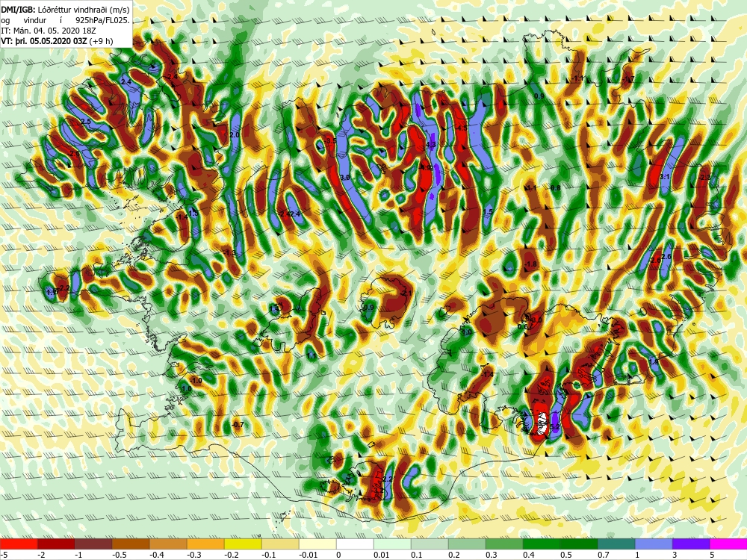
Task: Click the cream legend swatch labeled -0.01
Action: [x=317, y=544]
